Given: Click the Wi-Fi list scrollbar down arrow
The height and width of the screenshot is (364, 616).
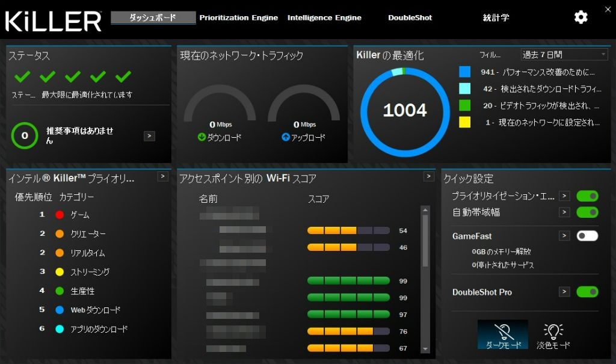Looking at the screenshot, I should [x=425, y=348].
